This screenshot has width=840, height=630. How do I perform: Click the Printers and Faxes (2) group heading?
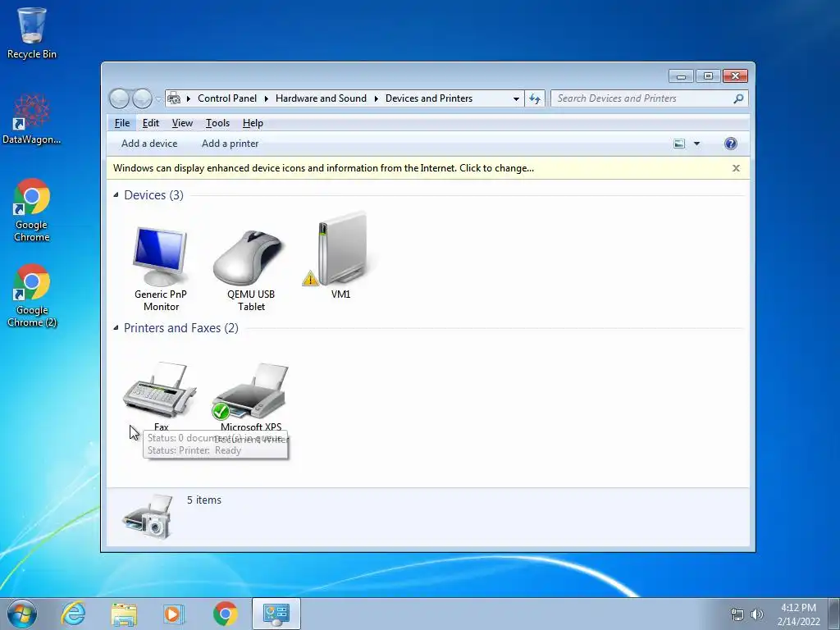pyautogui.click(x=181, y=328)
